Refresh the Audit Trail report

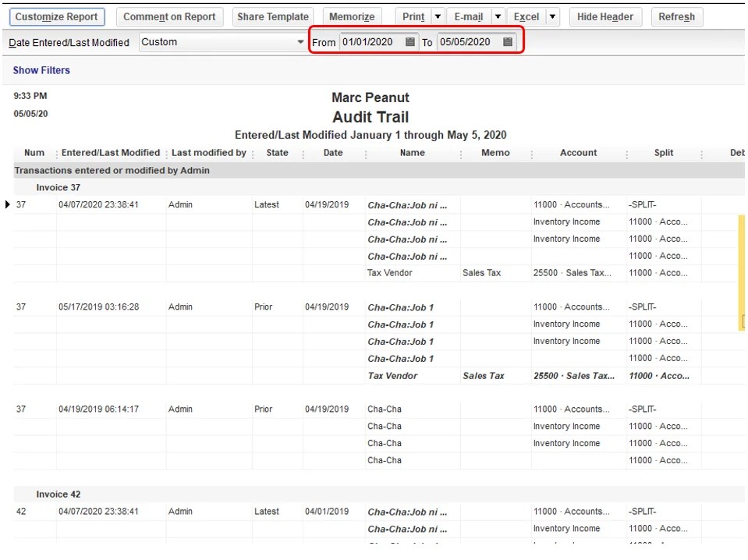click(x=676, y=16)
